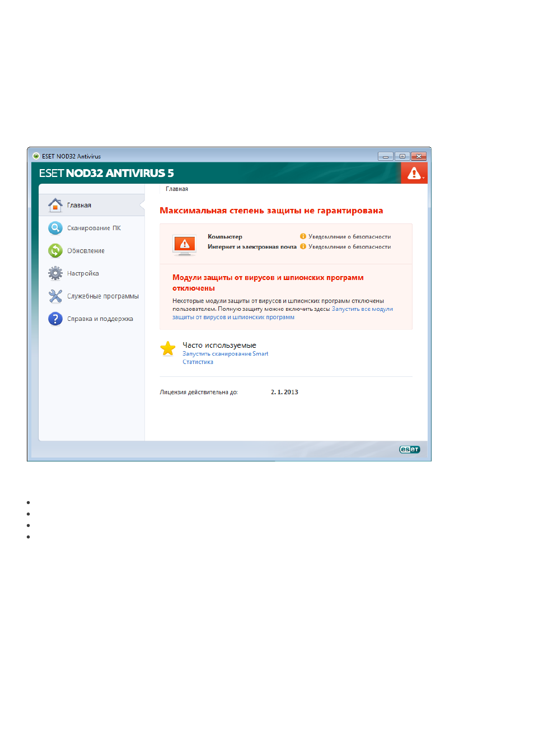Image resolution: width=534 pixels, height=756 pixels.
Task: Click the red heading Максимальная степень защиты
Action: 271,211
